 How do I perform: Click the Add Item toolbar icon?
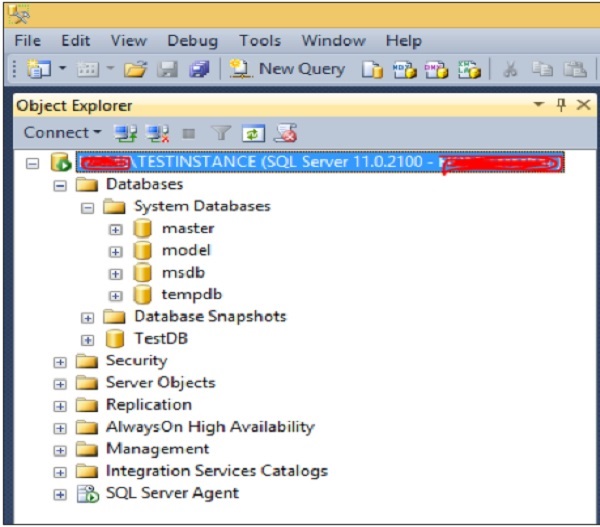pyautogui.click(x=88, y=70)
